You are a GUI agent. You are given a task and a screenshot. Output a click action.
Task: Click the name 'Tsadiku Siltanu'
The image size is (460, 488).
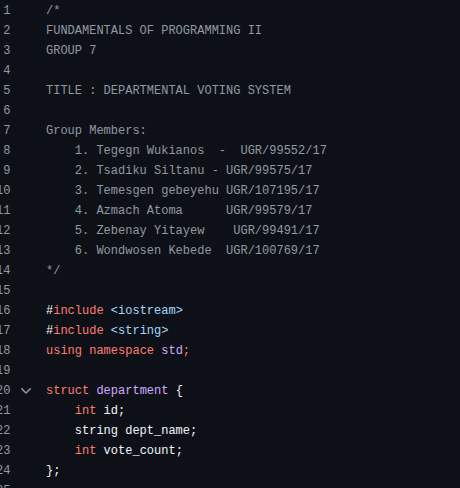pos(150,170)
